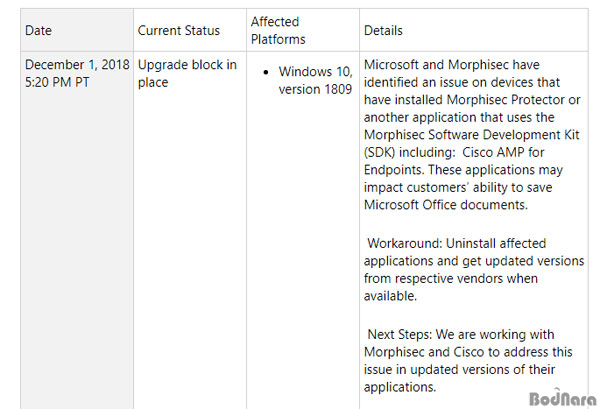Click the December 1, 2018 date text
This screenshot has width=600, height=409.
tap(77, 65)
